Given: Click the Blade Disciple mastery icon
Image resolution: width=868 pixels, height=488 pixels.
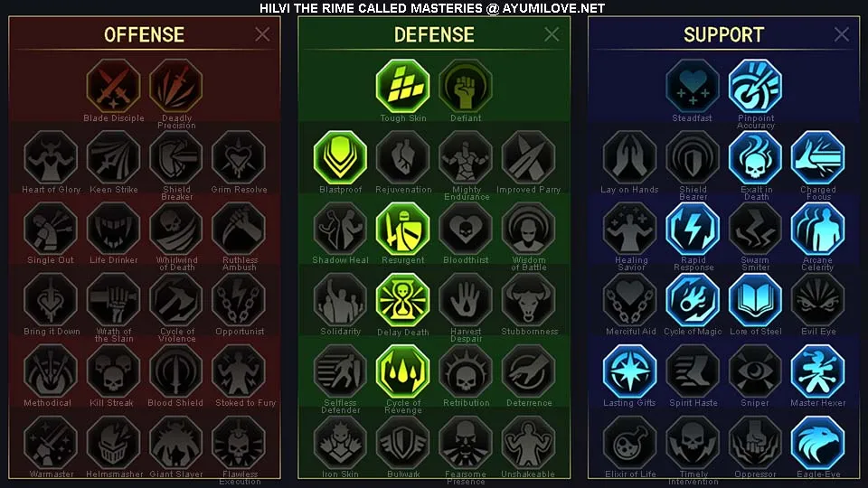Looking at the screenshot, I should click(x=114, y=86).
